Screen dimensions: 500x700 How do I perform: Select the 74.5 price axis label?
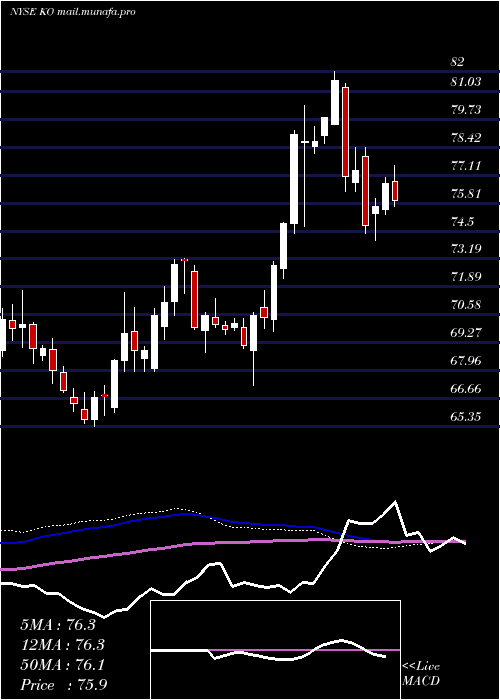pyautogui.click(x=462, y=222)
